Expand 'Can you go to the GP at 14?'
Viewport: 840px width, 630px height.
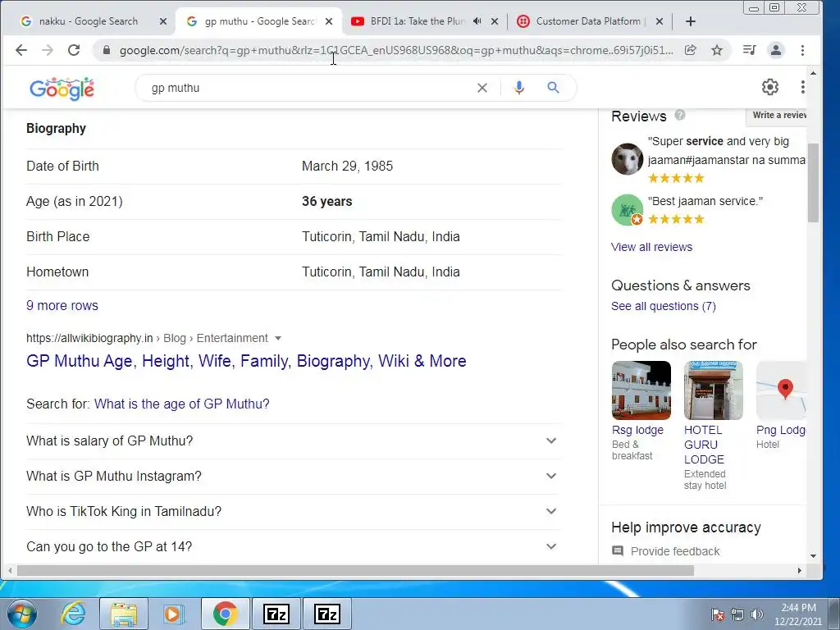[x=294, y=546]
